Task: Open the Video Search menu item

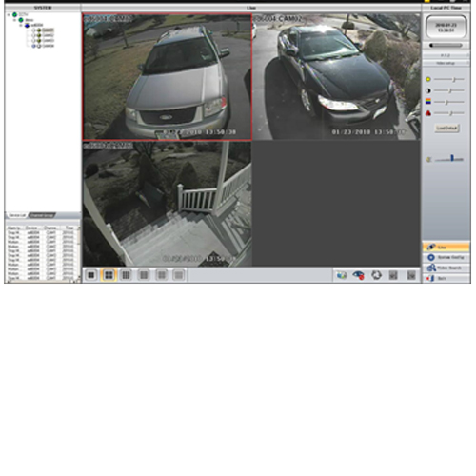Action: tap(446, 268)
